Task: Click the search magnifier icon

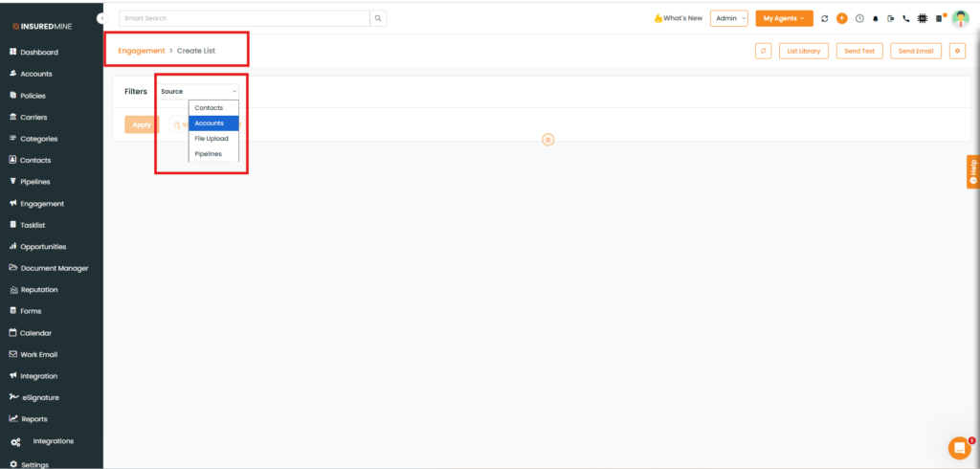Action: point(378,18)
